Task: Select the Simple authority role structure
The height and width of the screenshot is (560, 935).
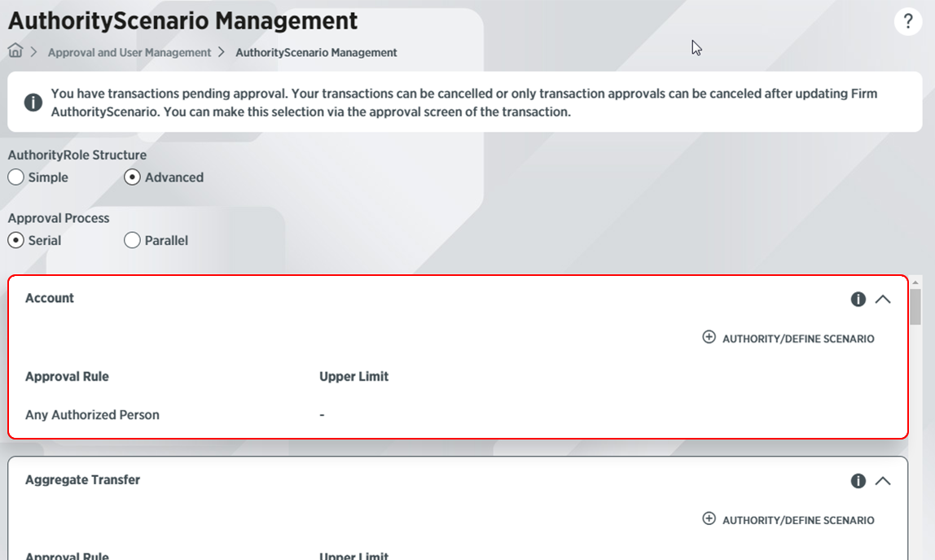Action: (x=16, y=177)
